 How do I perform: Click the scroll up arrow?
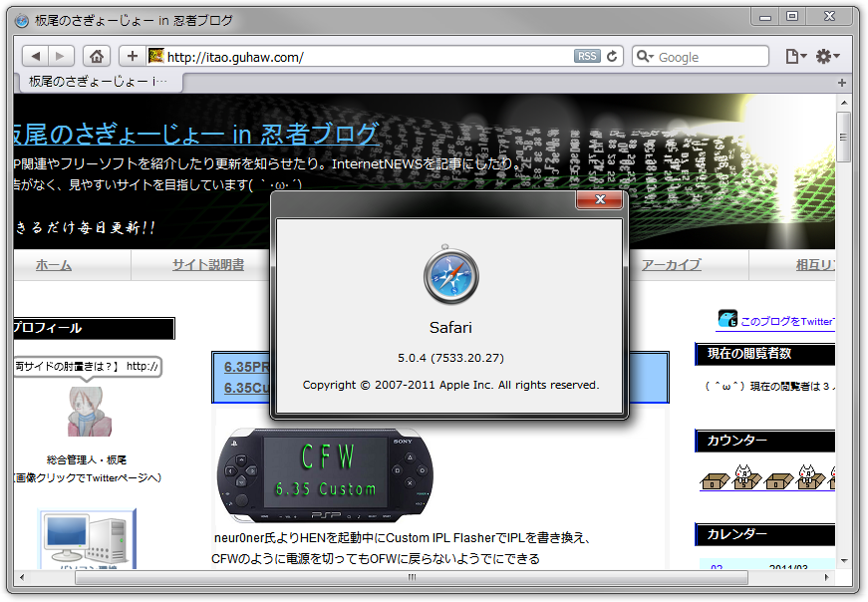tap(844, 103)
